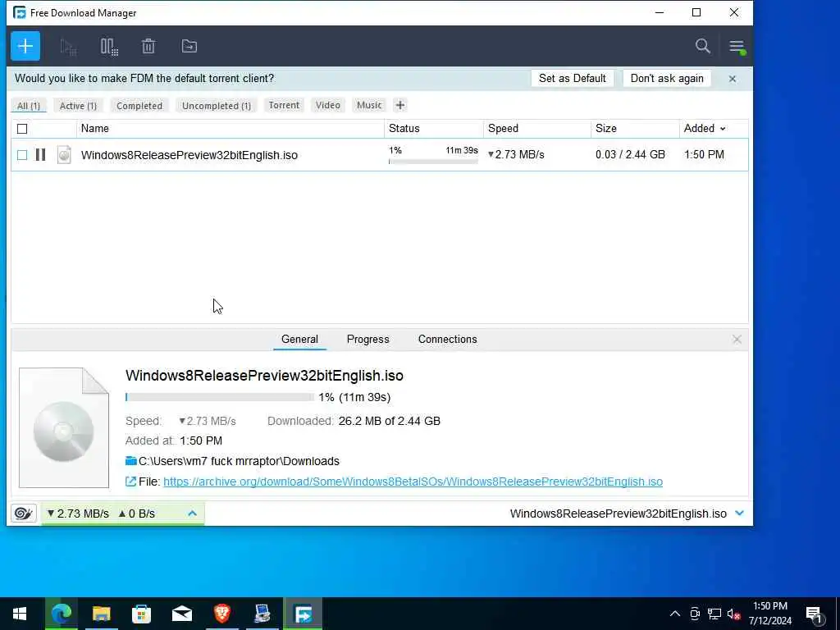Viewport: 840px width, 630px height.
Task: Open Mail app from taskbar
Action: tap(181, 614)
